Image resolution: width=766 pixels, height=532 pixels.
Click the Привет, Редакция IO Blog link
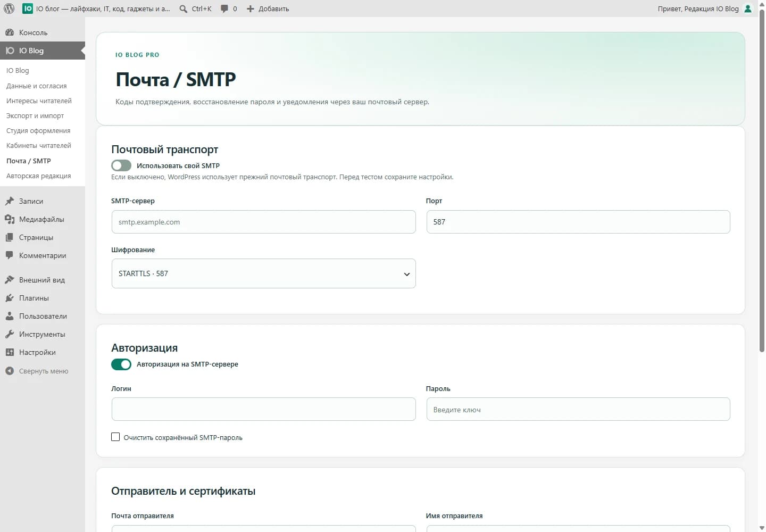click(x=705, y=9)
